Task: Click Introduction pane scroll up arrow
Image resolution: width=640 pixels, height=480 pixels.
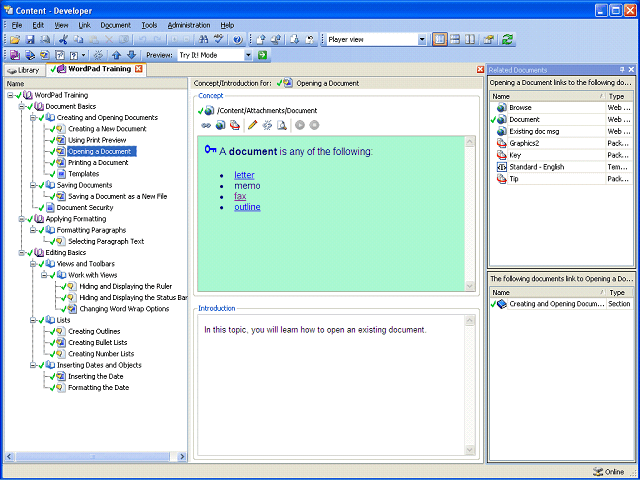Action: pos(470,320)
